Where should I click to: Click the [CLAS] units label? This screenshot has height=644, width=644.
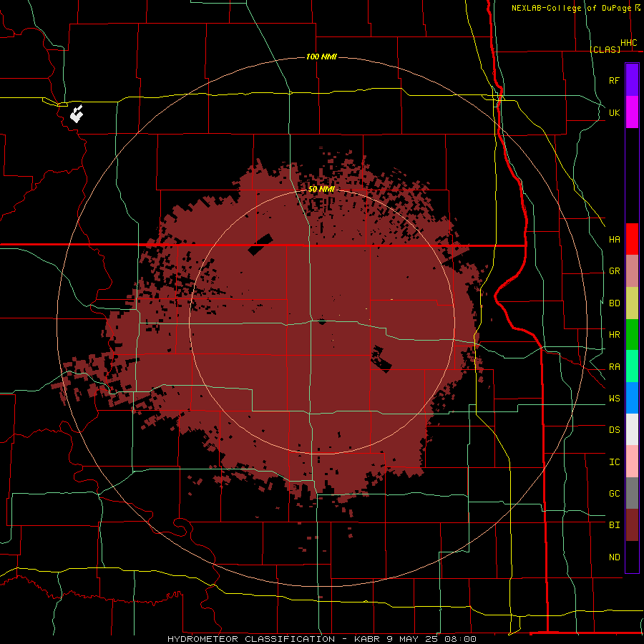[x=605, y=49]
